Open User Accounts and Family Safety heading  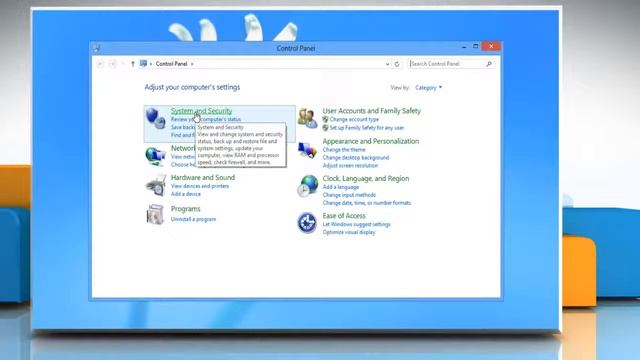coord(371,111)
